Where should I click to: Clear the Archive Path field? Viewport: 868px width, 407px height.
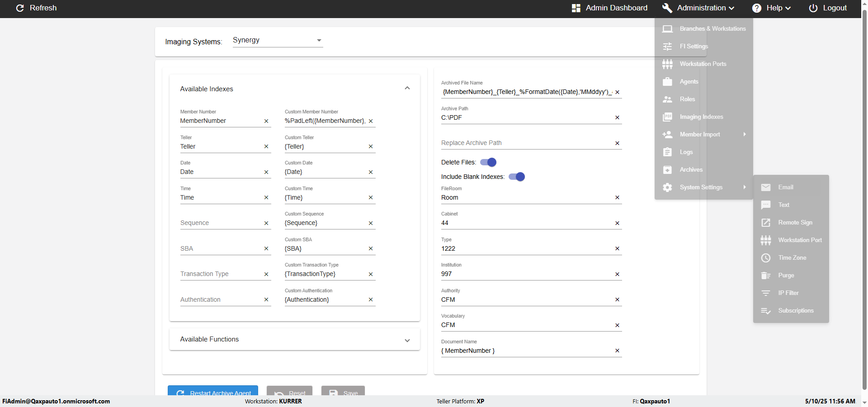(x=617, y=118)
